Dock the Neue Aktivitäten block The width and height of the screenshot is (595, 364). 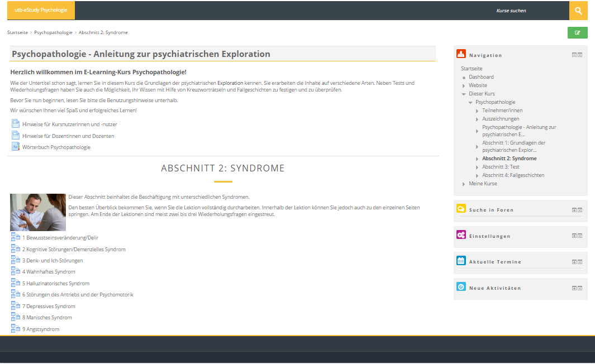tap(580, 288)
